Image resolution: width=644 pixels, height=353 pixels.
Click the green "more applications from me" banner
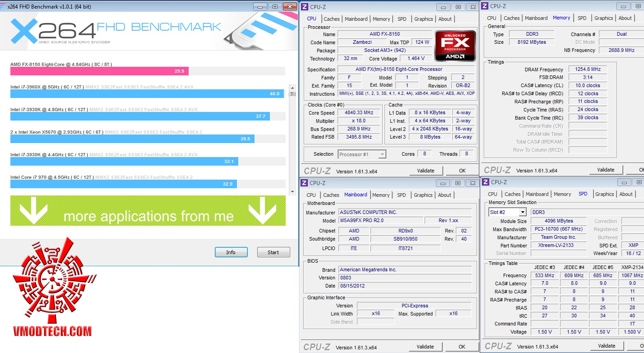coord(148,211)
